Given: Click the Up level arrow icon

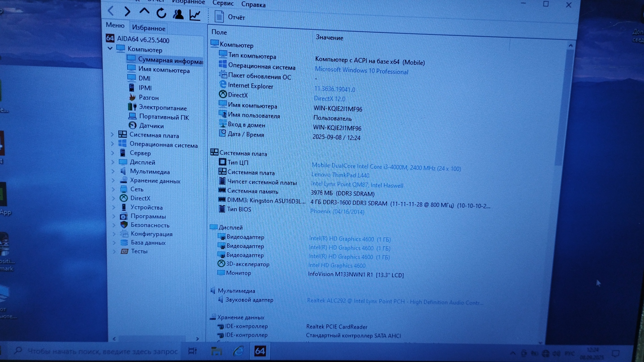Looking at the screenshot, I should tap(144, 11).
